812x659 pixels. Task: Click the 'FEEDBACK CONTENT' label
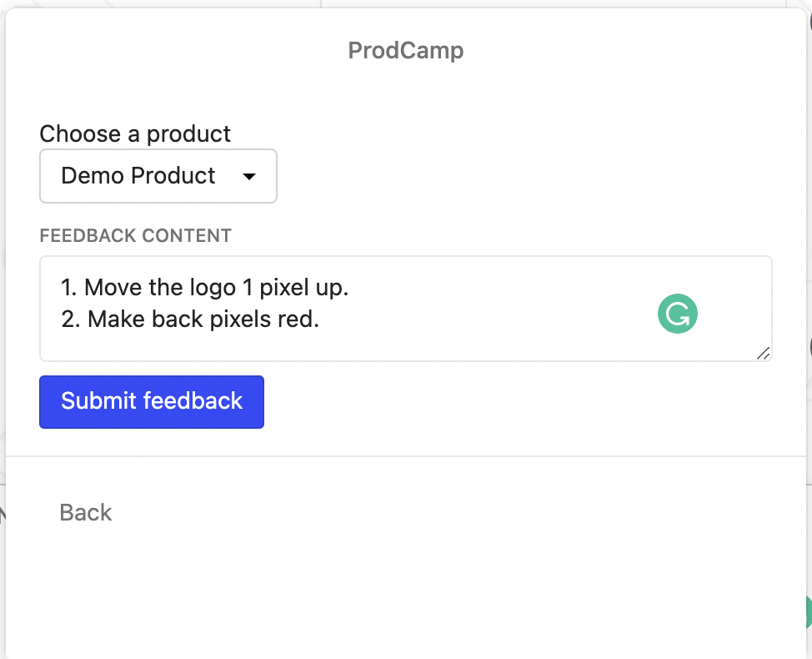click(x=136, y=236)
